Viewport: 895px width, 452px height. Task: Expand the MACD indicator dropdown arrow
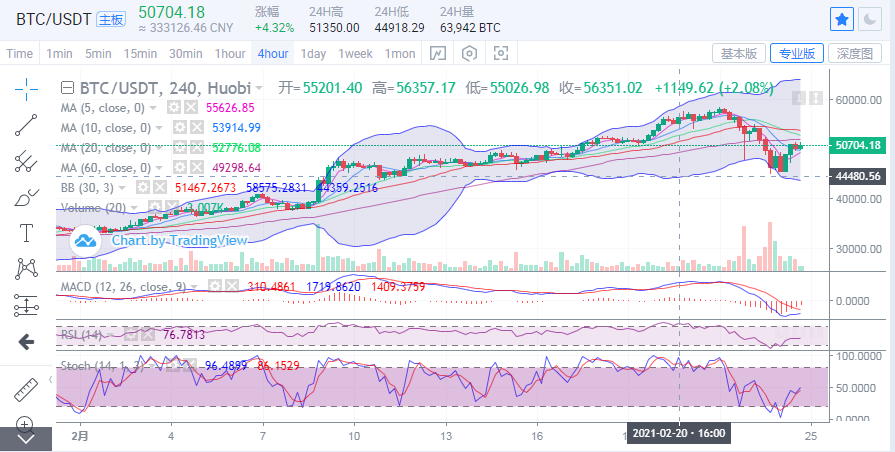click(194, 286)
